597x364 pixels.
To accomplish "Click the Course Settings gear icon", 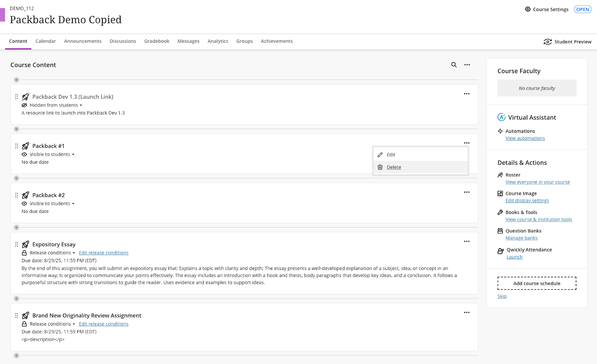I will click(x=528, y=9).
